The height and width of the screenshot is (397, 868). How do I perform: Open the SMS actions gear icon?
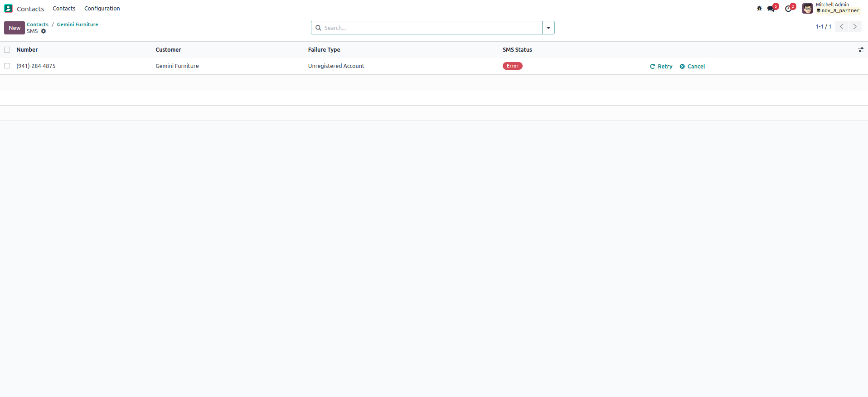(44, 31)
